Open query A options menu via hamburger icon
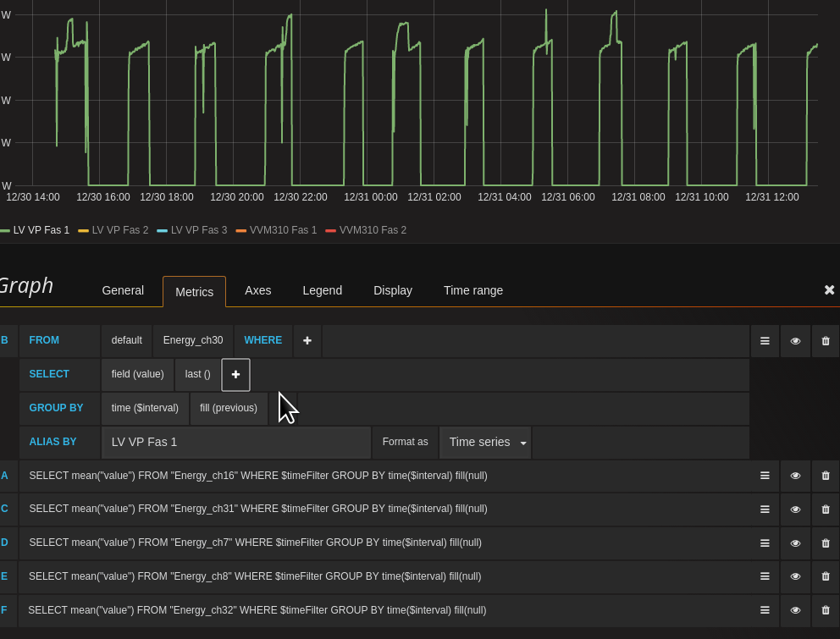This screenshot has width=840, height=639. (765, 476)
